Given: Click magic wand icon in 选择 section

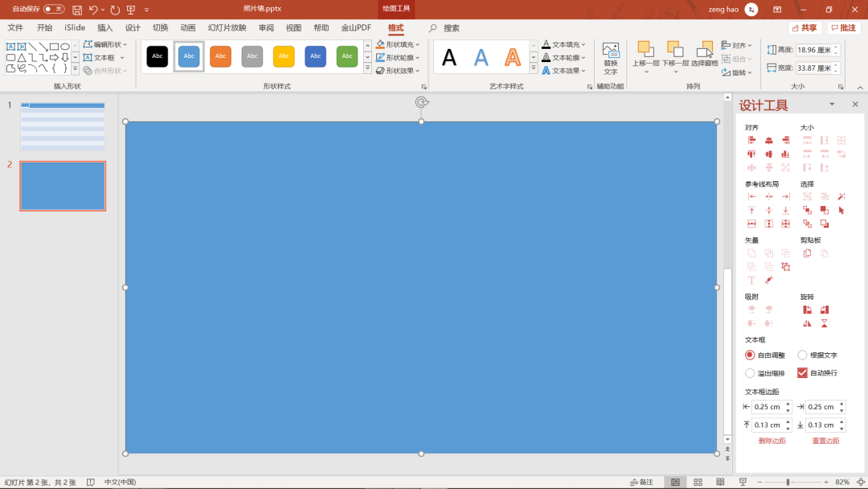Looking at the screenshot, I should click(841, 196).
